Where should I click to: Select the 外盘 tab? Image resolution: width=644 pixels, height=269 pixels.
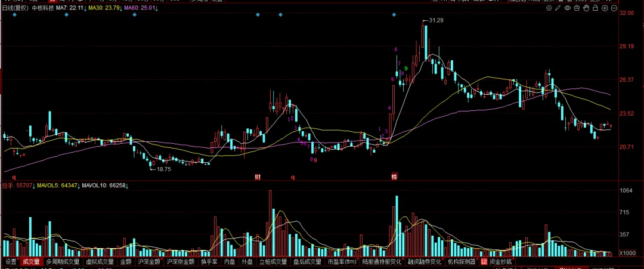click(247, 261)
